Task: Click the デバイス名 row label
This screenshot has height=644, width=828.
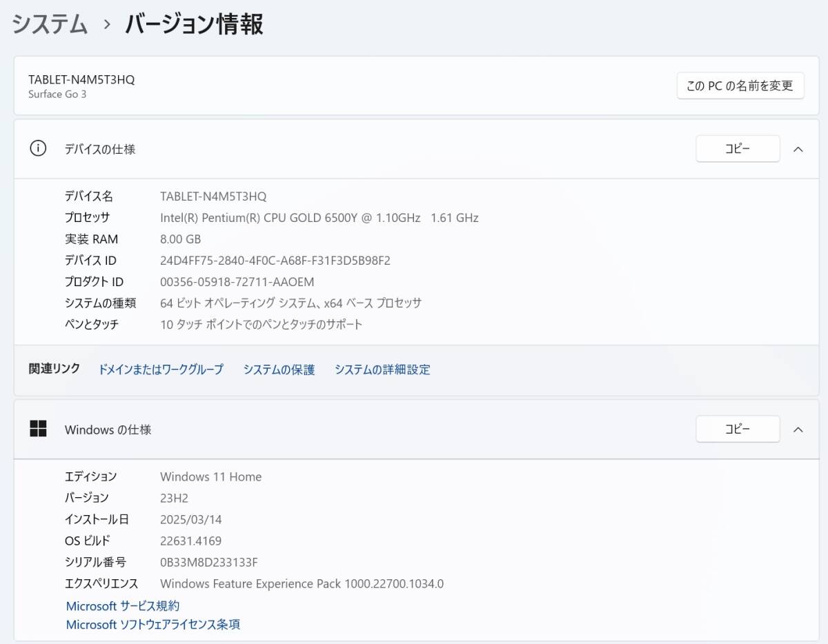Action: click(89, 197)
